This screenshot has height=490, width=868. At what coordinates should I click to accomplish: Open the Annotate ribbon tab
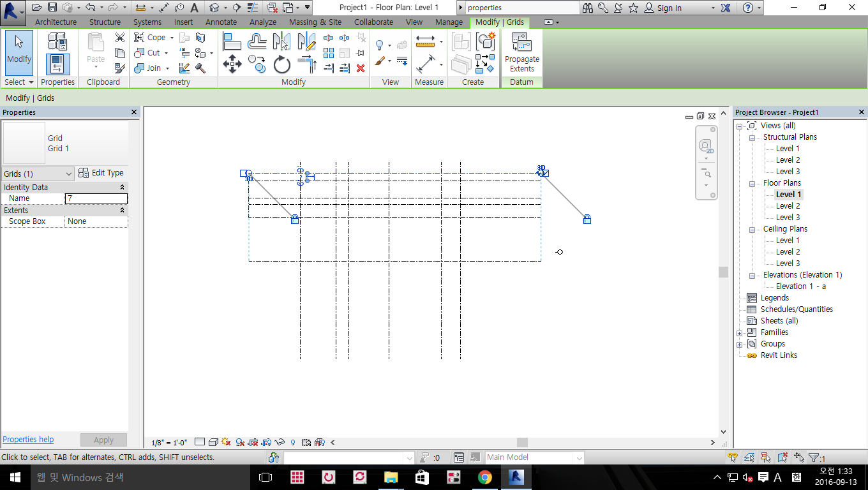point(221,22)
